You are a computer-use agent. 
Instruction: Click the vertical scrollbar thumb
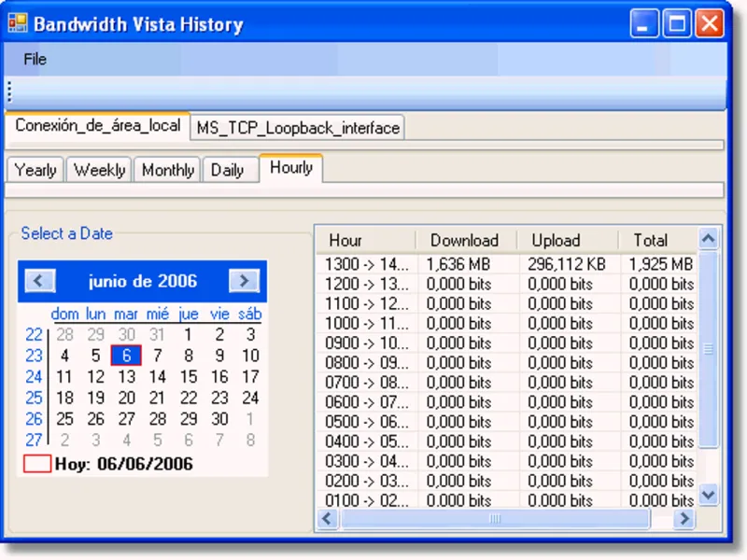pyautogui.click(x=709, y=349)
